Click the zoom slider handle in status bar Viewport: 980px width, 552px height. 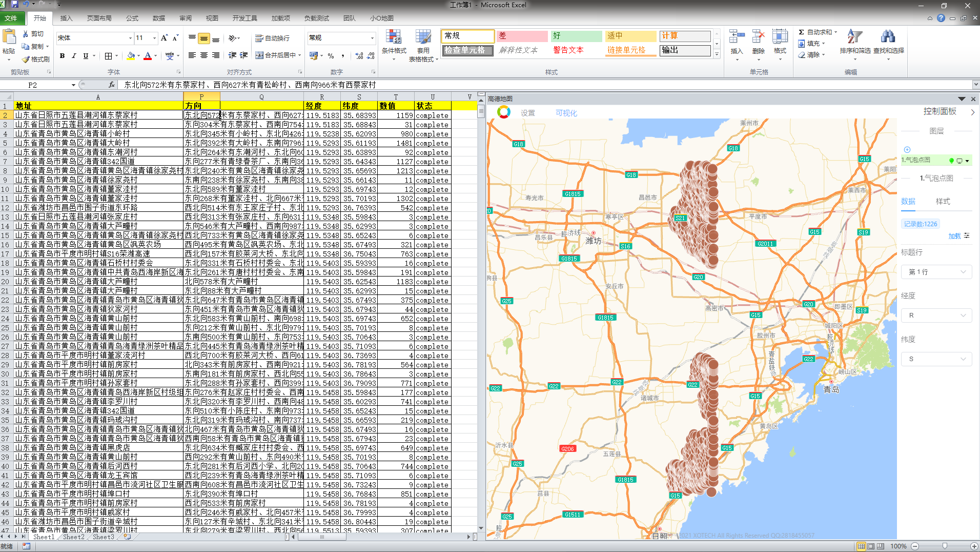945,546
